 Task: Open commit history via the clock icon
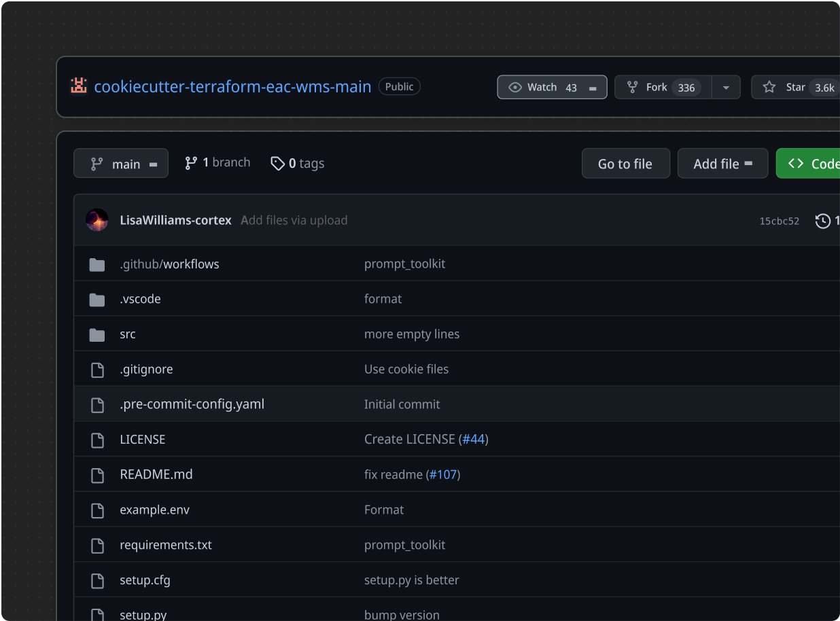(x=822, y=221)
